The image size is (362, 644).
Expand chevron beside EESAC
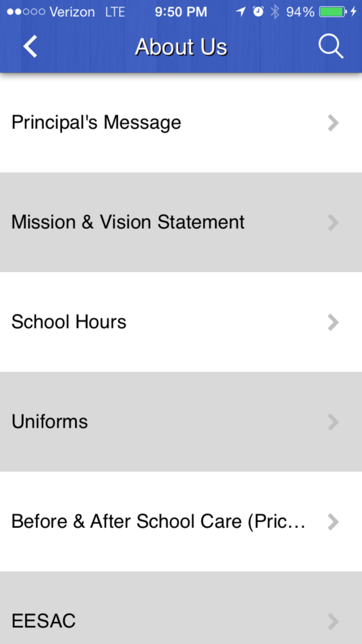(x=333, y=622)
